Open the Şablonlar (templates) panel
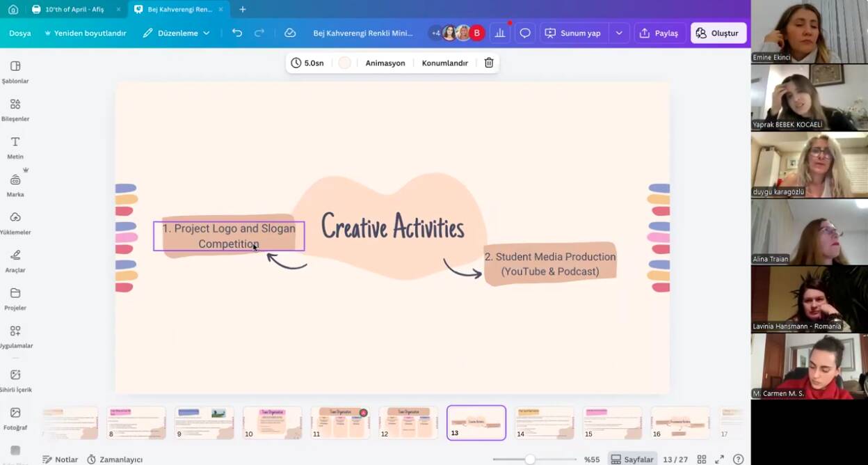 15,71
